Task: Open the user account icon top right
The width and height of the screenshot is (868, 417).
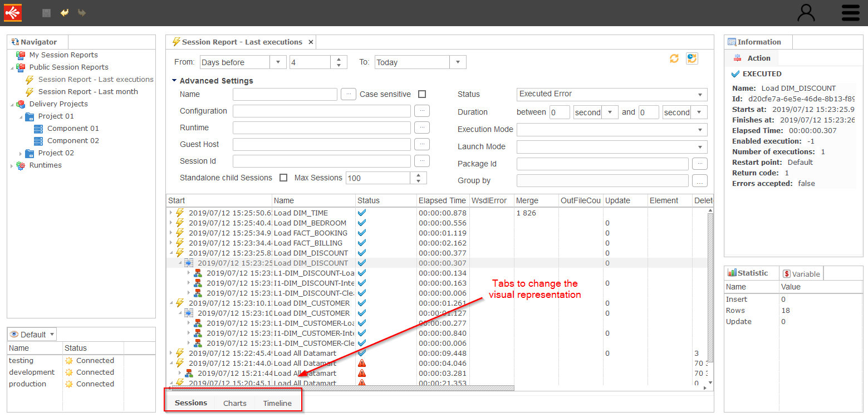Action: tap(806, 12)
